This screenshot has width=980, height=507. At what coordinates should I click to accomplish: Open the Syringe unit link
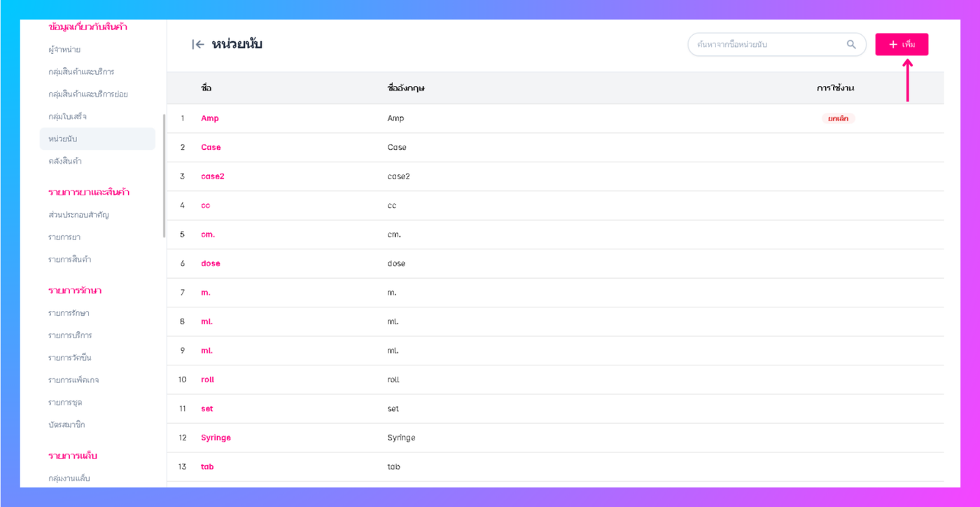coord(216,438)
